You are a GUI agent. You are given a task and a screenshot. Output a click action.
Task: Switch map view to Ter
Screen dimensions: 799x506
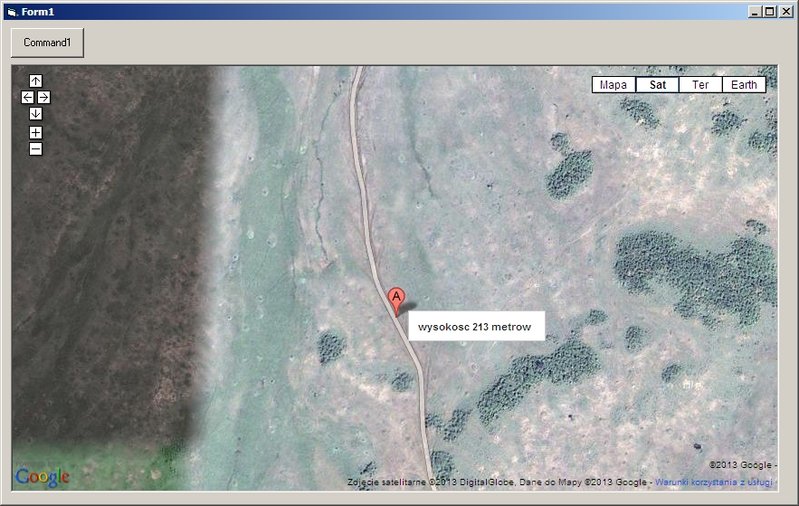point(701,85)
